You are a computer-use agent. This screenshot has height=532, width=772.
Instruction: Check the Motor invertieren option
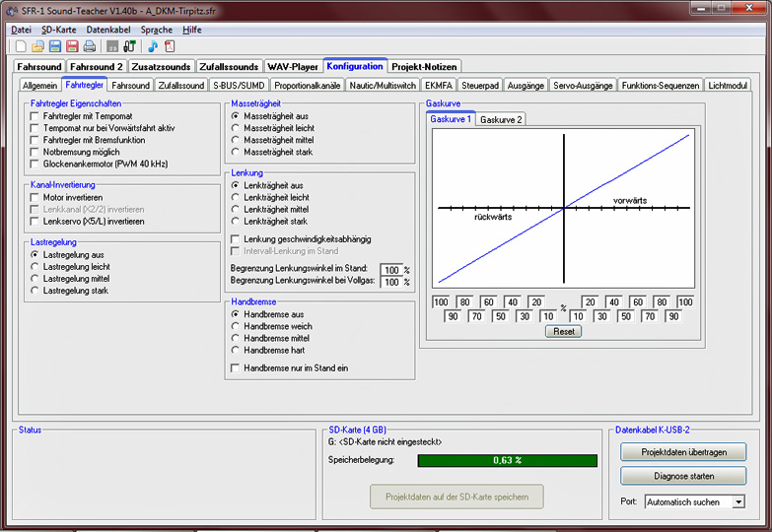pyautogui.click(x=35, y=198)
